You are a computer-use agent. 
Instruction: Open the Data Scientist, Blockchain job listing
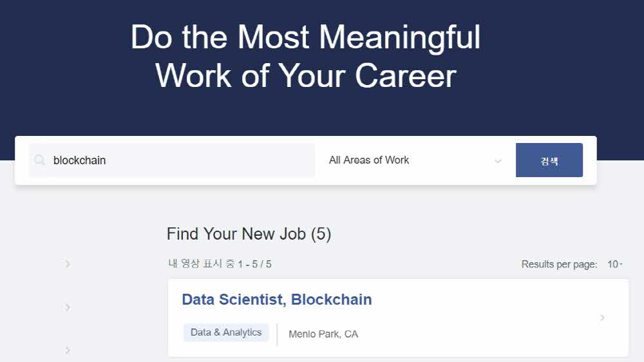pyautogui.click(x=277, y=300)
